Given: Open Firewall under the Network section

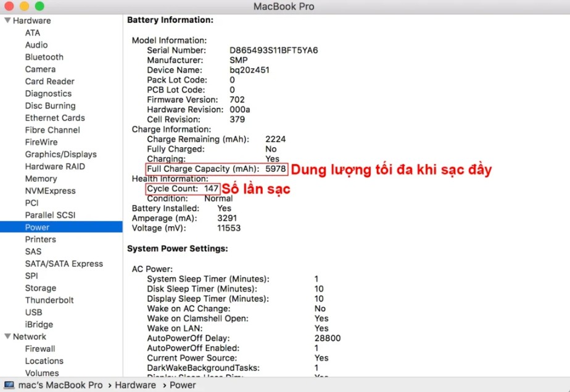Looking at the screenshot, I should (x=40, y=348).
